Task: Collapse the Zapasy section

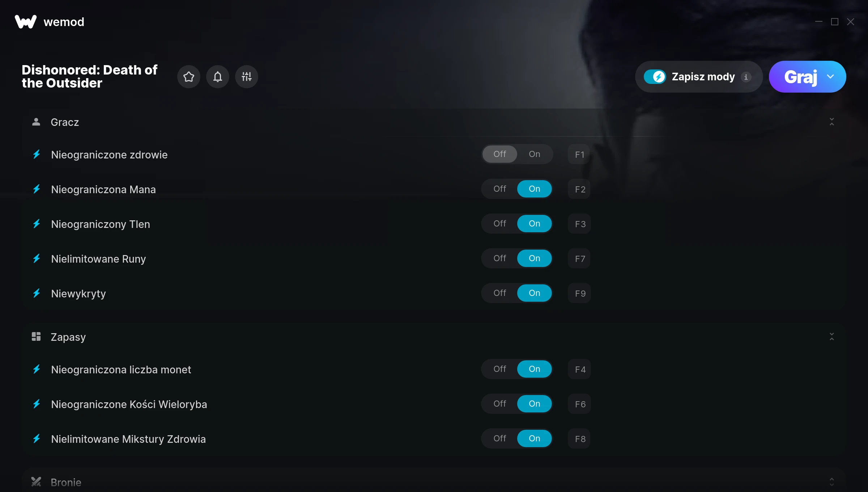Action: (x=832, y=337)
